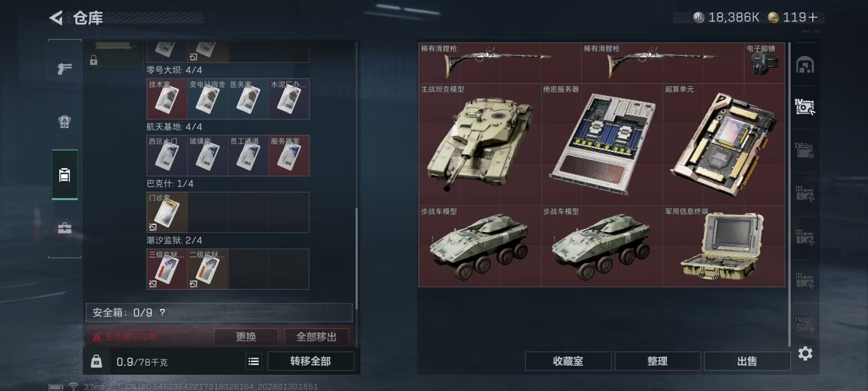Open the 收藏室 collection room

(x=568, y=361)
